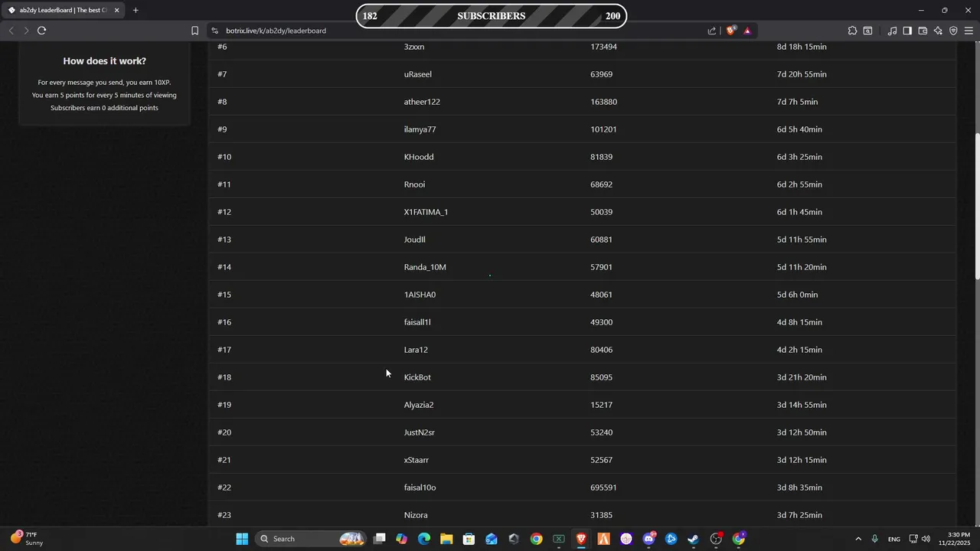Select X1FATIMA_1 in the leaderboard
Viewport: 980px width, 551px height.
point(426,212)
